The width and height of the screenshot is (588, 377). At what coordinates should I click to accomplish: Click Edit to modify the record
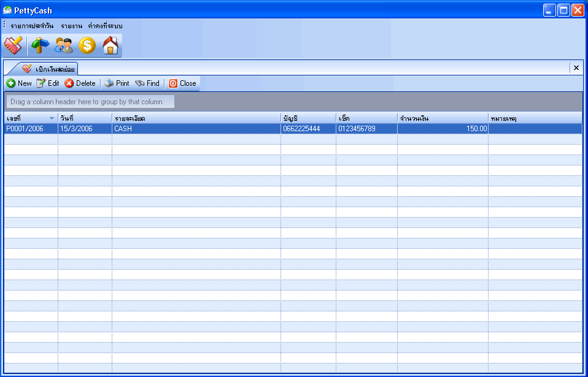[x=48, y=83]
